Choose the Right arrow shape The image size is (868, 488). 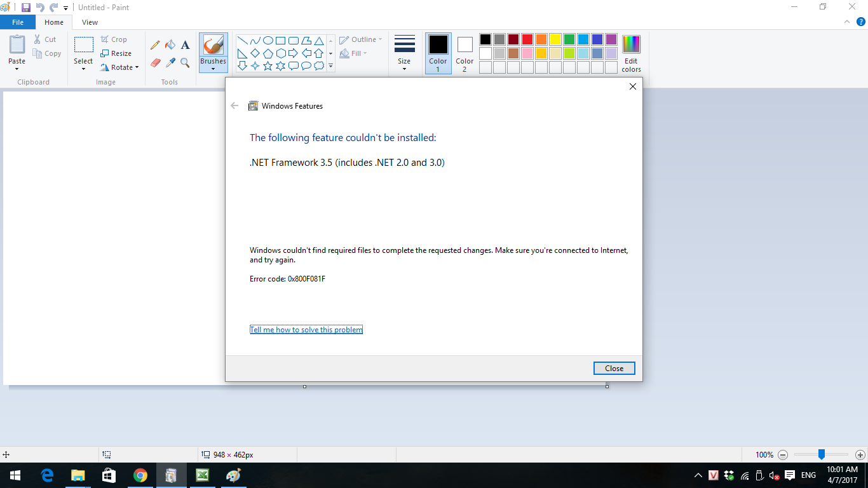click(x=294, y=53)
